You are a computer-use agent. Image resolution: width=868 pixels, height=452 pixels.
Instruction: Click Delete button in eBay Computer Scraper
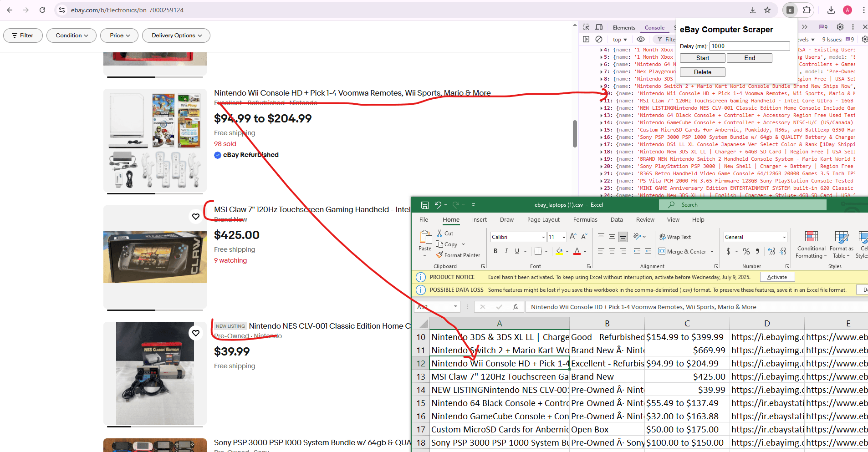703,72
